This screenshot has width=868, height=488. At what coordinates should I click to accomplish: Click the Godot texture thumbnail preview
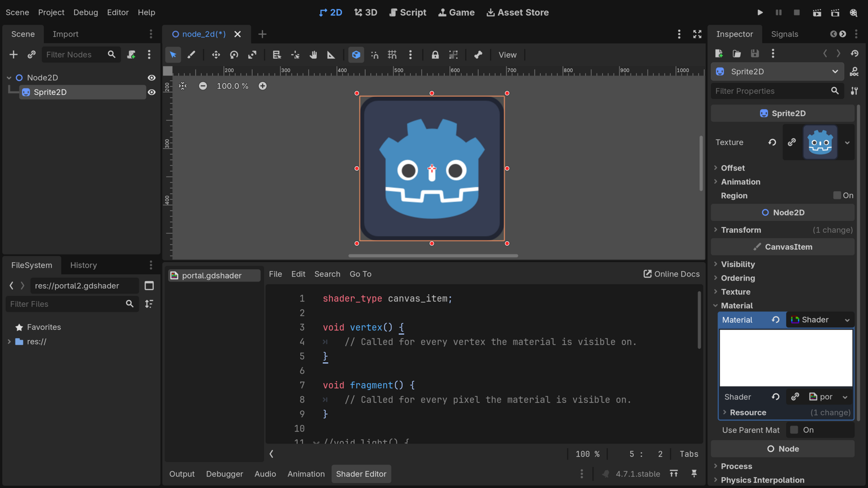pos(820,143)
